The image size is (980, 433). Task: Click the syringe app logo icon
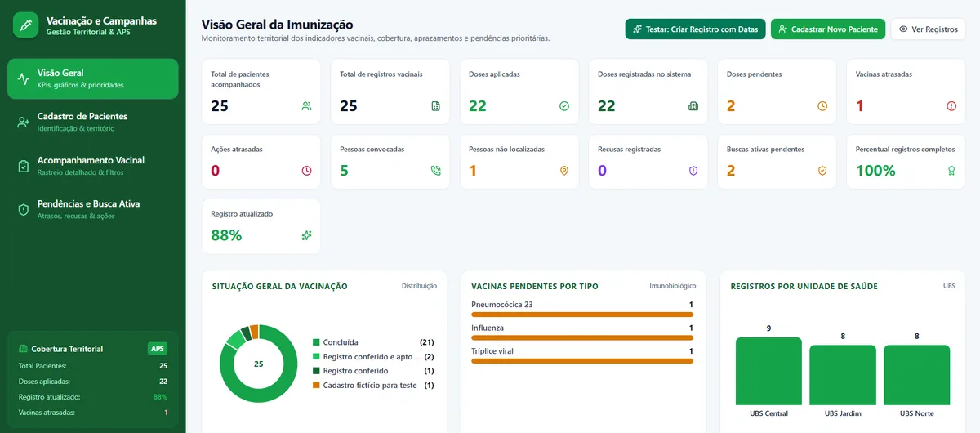(x=26, y=25)
